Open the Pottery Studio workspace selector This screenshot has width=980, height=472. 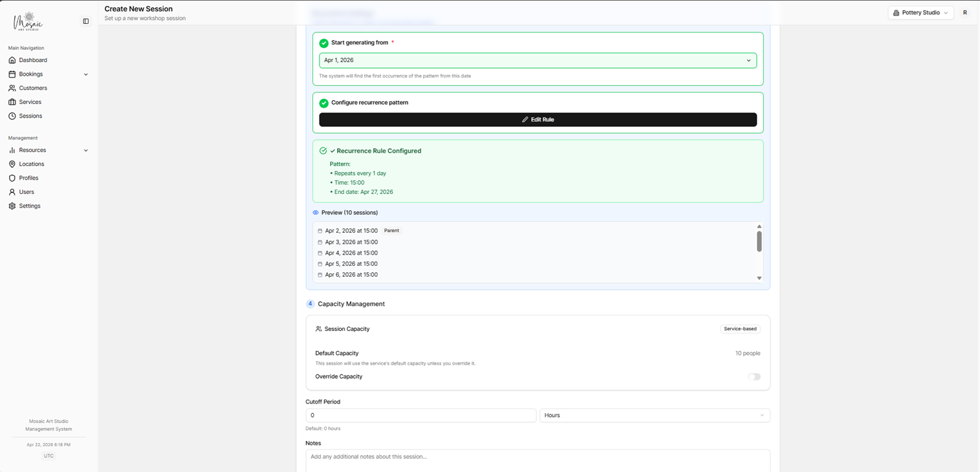(x=920, y=12)
